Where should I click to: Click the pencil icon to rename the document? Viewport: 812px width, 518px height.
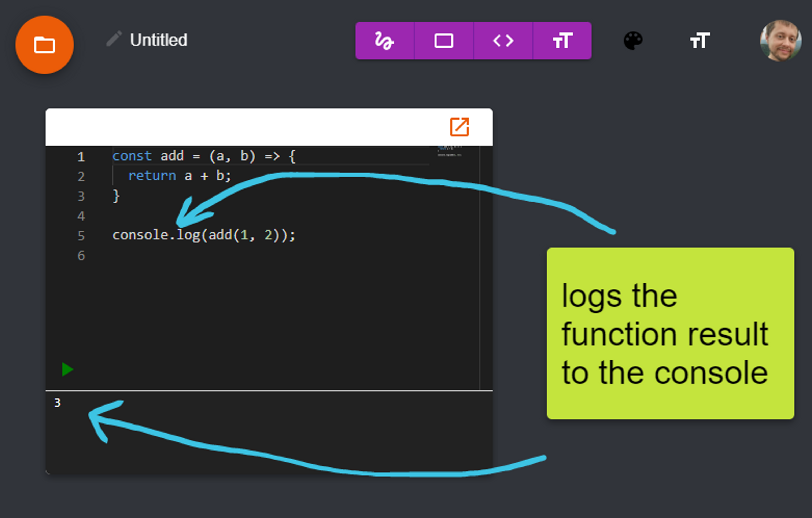(114, 39)
